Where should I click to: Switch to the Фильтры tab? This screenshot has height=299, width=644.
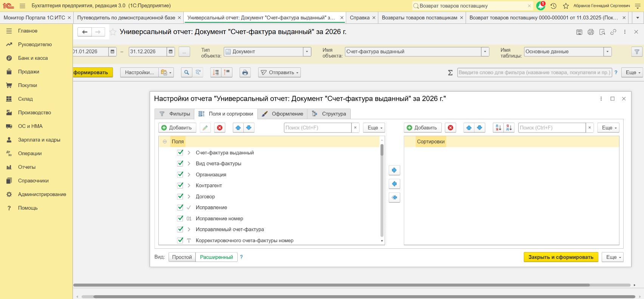[175, 114]
